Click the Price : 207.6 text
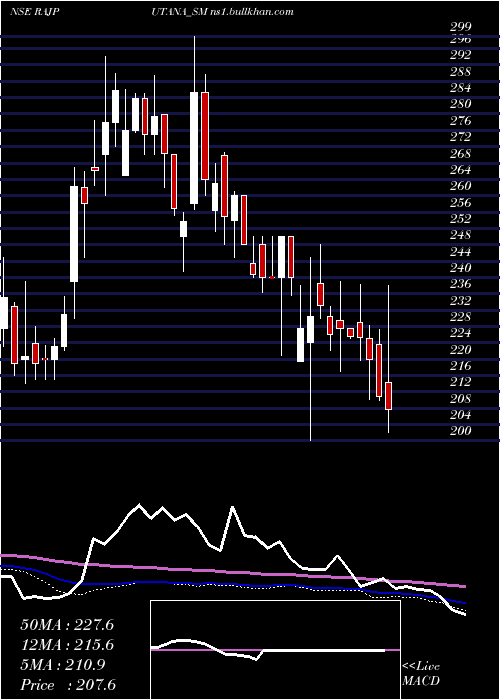Image resolution: width=500 pixels, height=700 pixels. (67, 685)
